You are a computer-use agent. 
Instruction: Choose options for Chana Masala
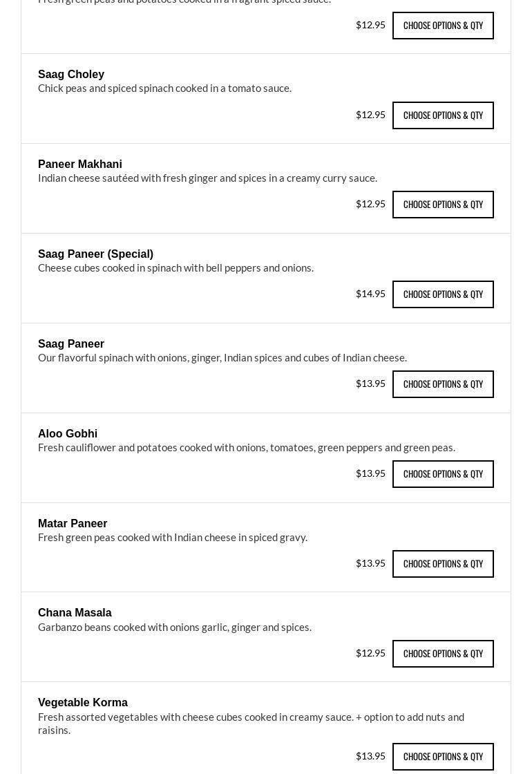tap(443, 654)
